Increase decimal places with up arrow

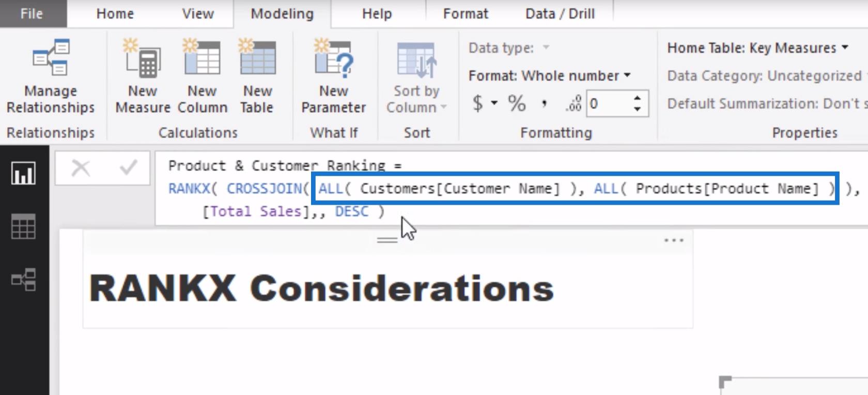pyautogui.click(x=638, y=98)
